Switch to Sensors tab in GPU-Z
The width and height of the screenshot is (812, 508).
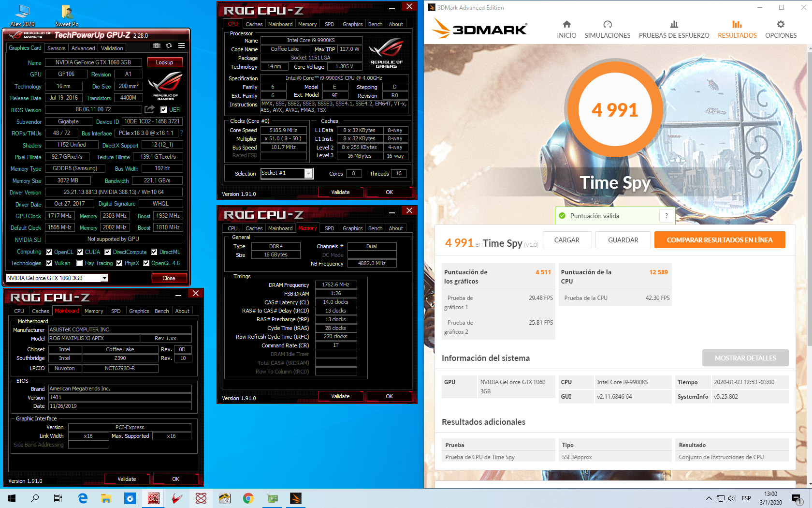click(x=56, y=48)
